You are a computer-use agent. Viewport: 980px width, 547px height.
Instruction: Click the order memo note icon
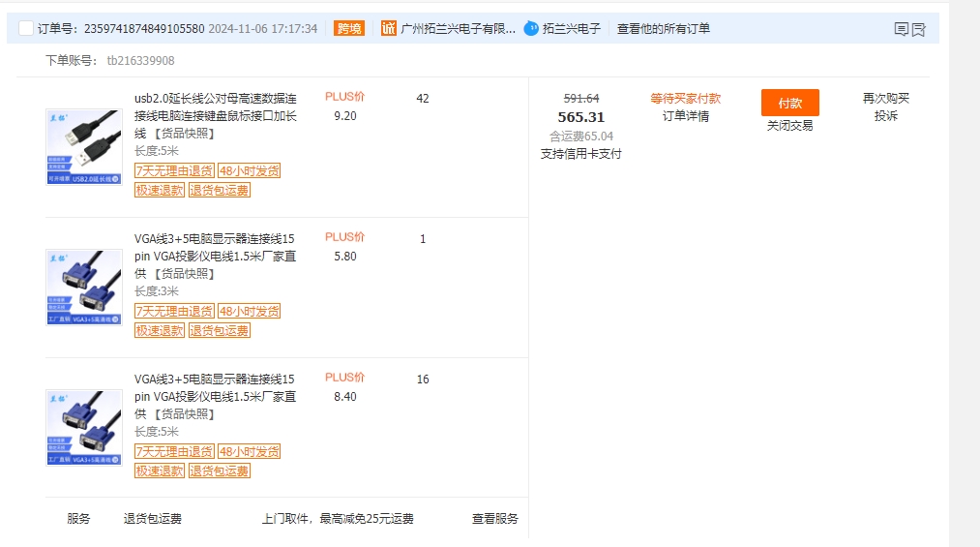[901, 29]
